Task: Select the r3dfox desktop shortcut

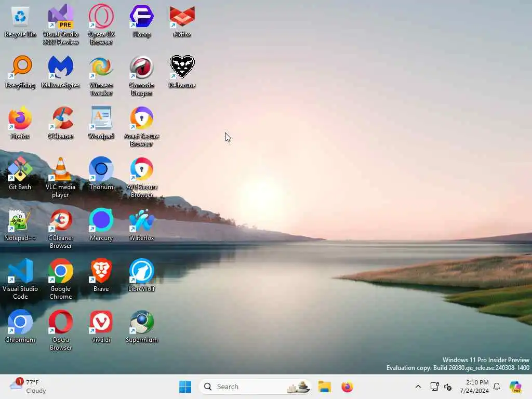Action: [182, 21]
